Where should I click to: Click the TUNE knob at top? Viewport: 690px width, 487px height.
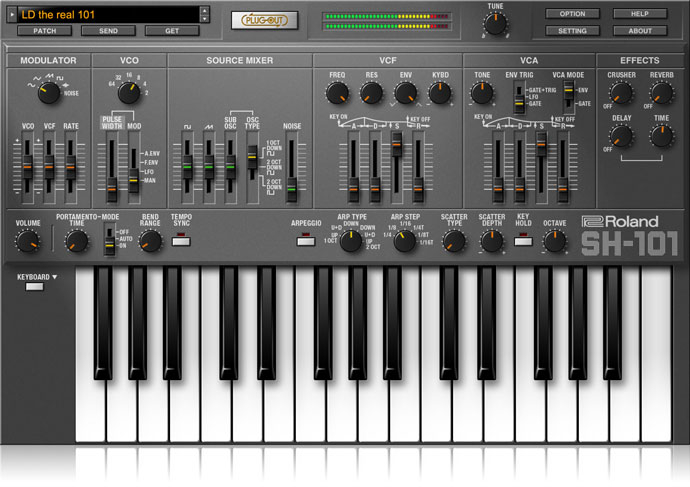click(x=496, y=24)
